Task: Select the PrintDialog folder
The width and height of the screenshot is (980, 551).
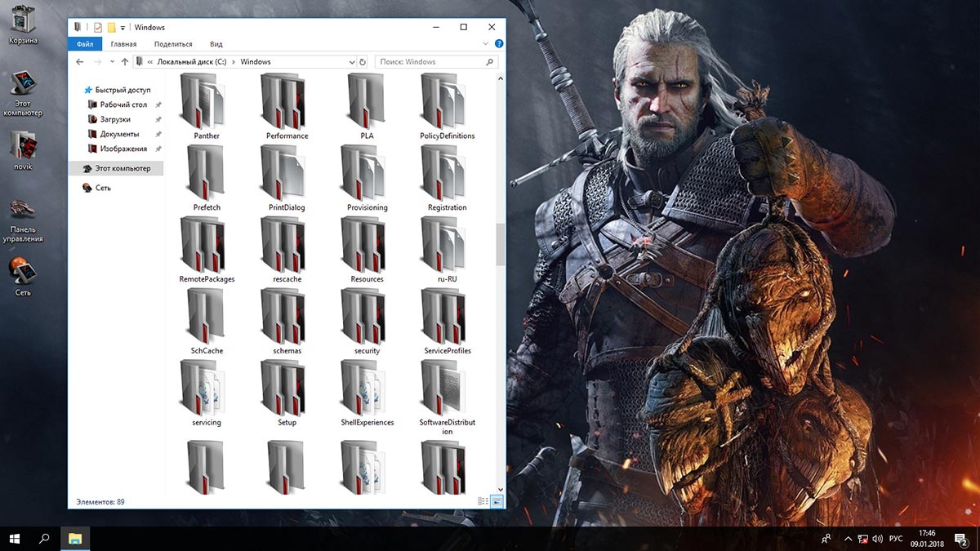Action: (x=287, y=178)
